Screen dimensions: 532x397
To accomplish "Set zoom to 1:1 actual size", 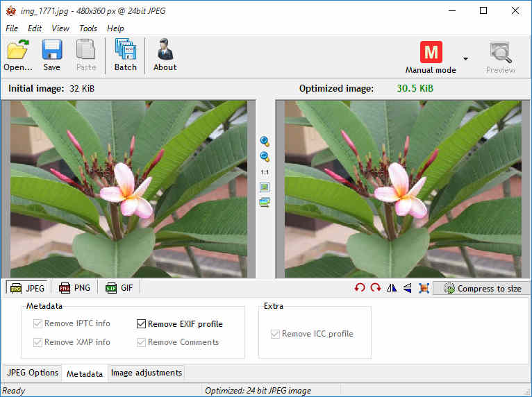I will pyautogui.click(x=265, y=172).
